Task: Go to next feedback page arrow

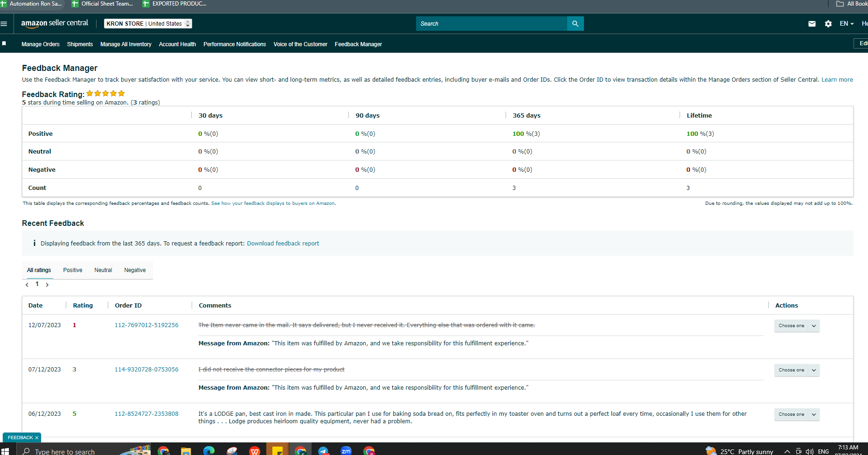Action: tap(47, 285)
